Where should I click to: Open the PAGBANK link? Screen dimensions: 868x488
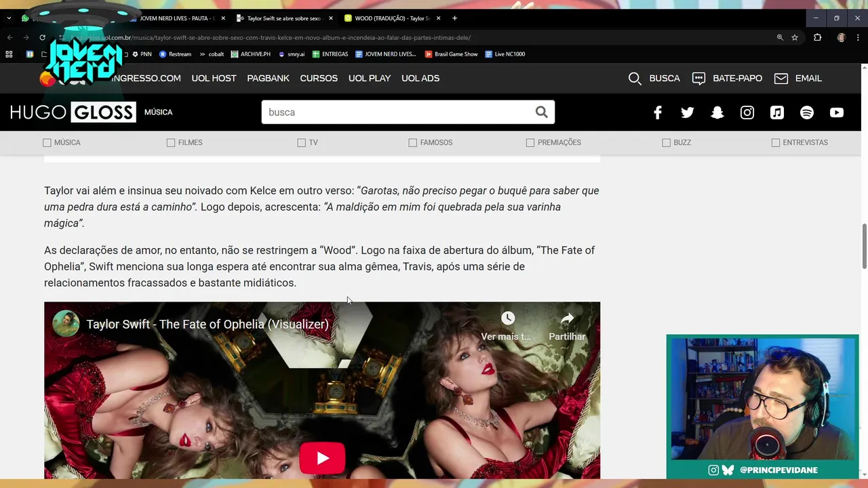(x=269, y=79)
